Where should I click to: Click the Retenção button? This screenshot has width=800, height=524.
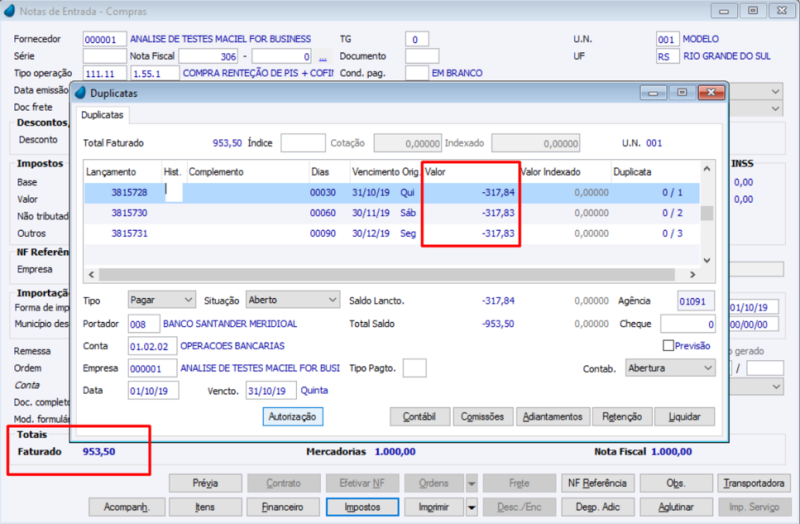point(621,417)
